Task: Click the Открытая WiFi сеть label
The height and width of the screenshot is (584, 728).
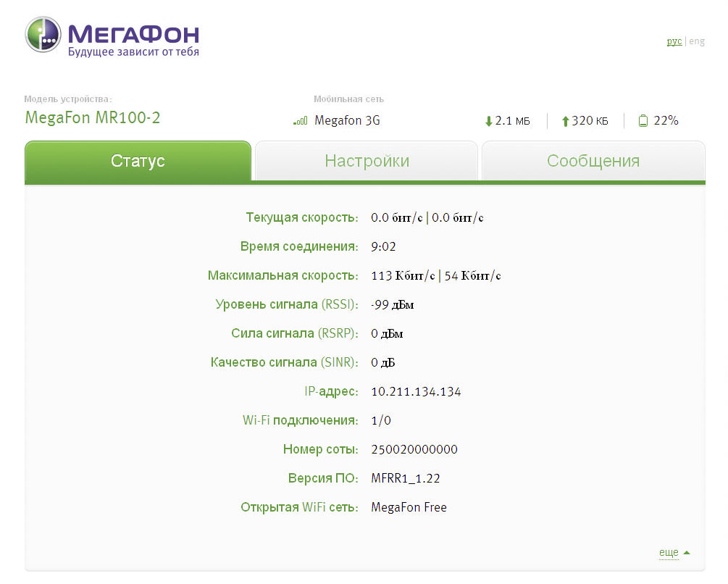Action: [x=299, y=507]
